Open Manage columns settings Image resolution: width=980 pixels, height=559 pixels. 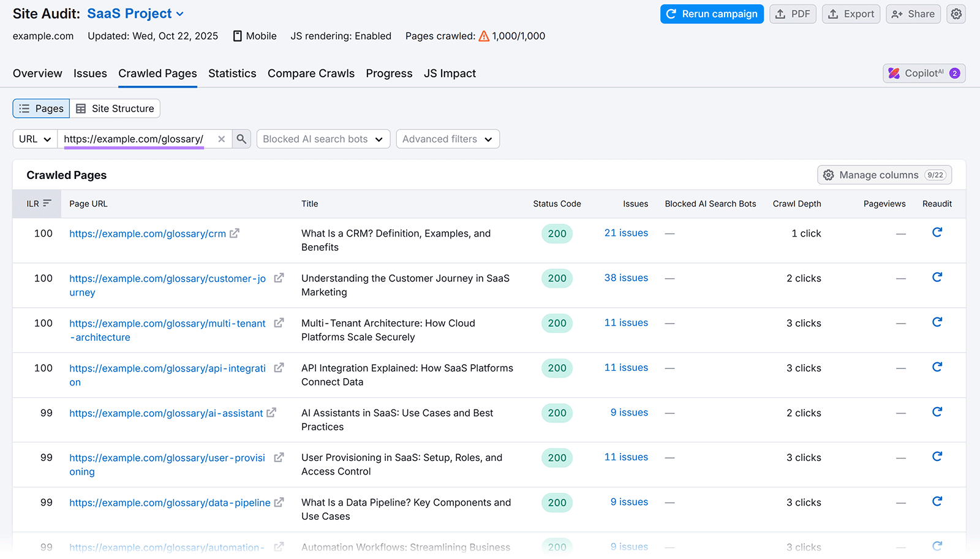click(884, 175)
